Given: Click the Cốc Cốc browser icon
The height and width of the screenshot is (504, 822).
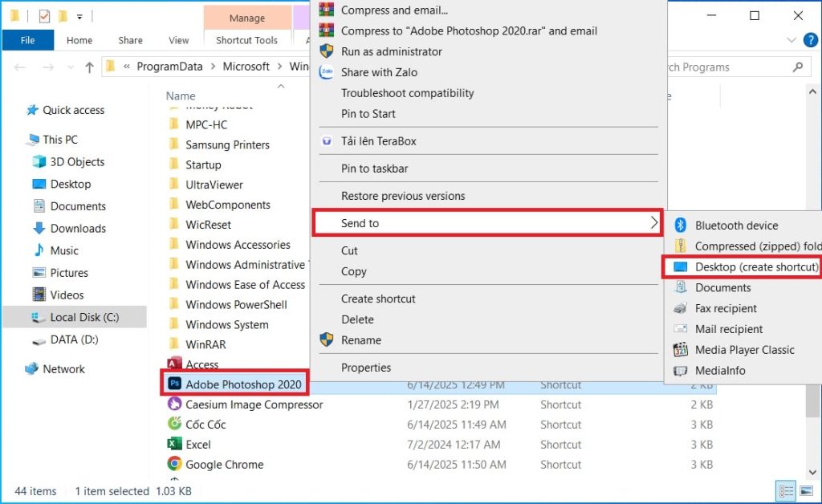Looking at the screenshot, I should 174,424.
